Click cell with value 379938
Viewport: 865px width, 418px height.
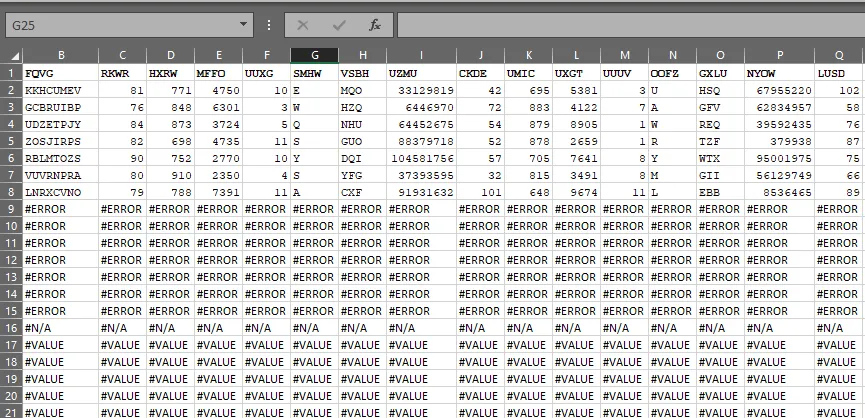click(x=779, y=142)
